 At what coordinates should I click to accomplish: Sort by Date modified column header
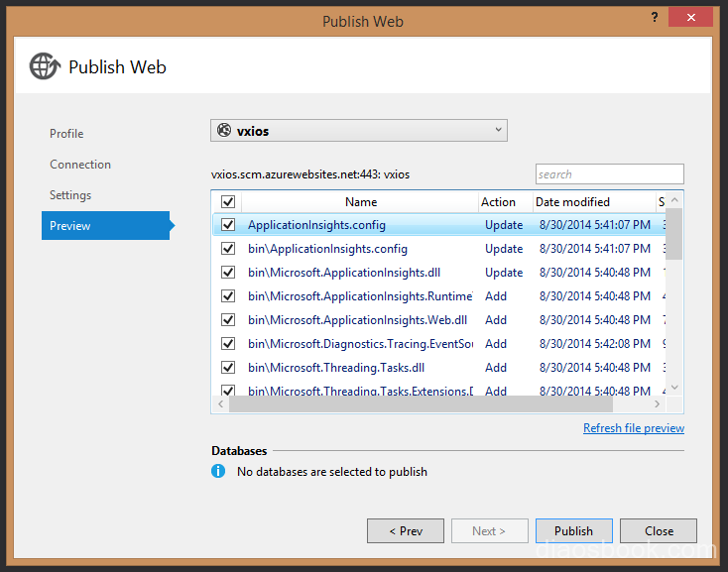pos(594,202)
